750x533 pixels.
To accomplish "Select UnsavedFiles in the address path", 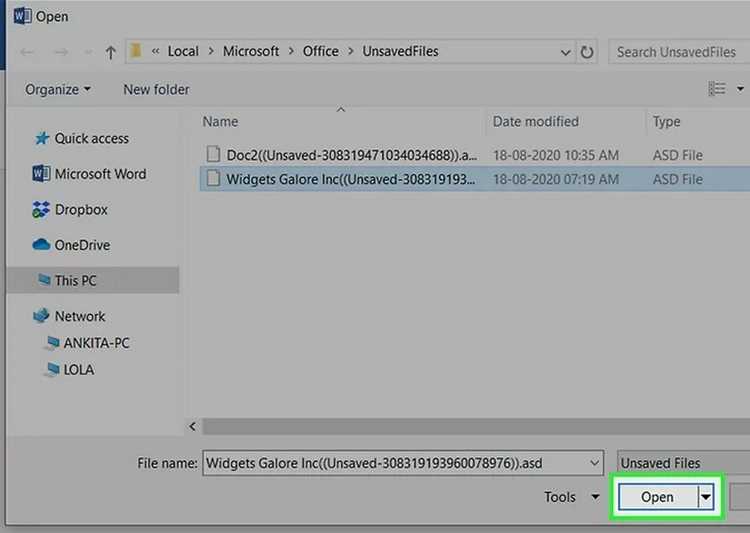I will click(400, 51).
